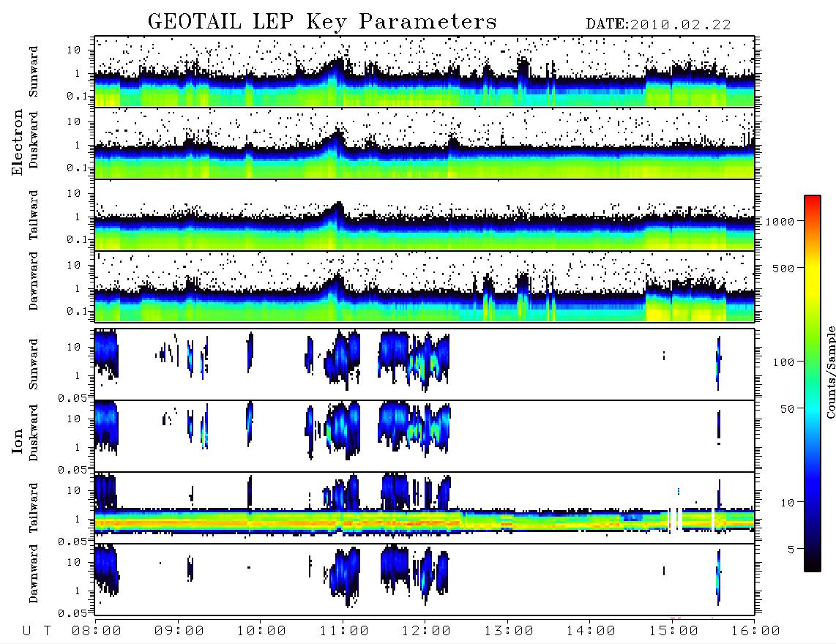Screen dimensions: 836x644
Task: Open the Ion Tailward spectrogram panel
Action: pos(425,508)
